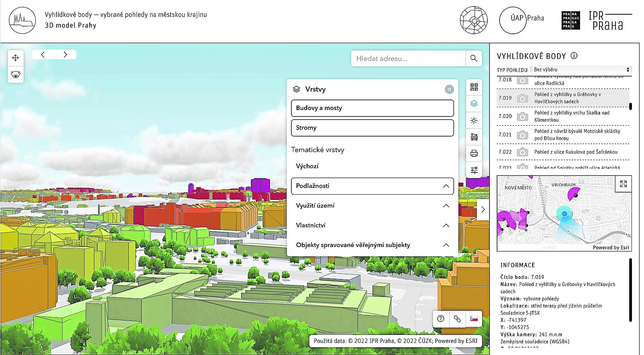
Task: Open the daylight sun settings tool
Action: coord(474,120)
